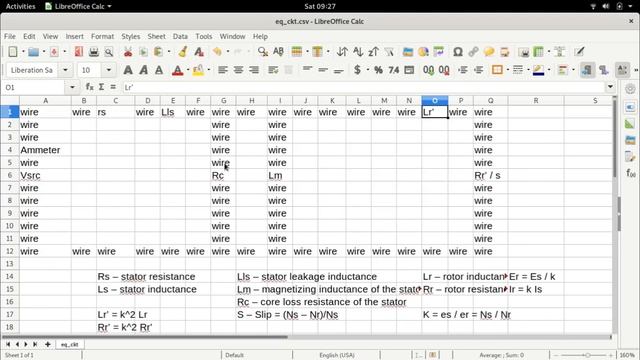Format as percent icon
Screen dimensions: 640x360
(378, 70)
